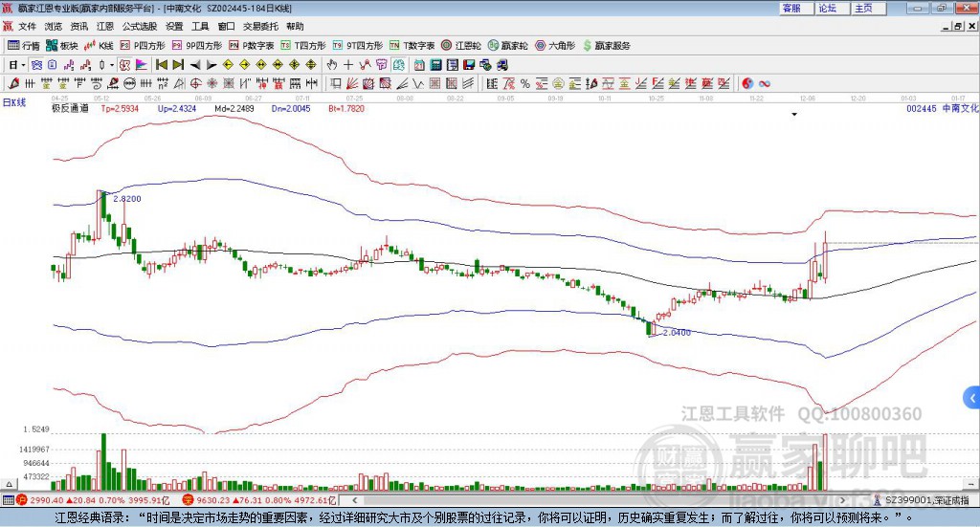Launch the 赢家轮 wheel tool
This screenshot has height=527, width=980.
(x=507, y=46)
